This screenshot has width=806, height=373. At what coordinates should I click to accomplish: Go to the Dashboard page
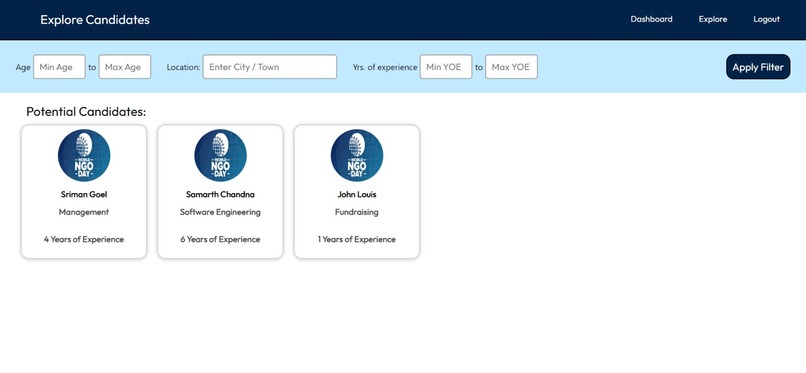[x=651, y=19]
